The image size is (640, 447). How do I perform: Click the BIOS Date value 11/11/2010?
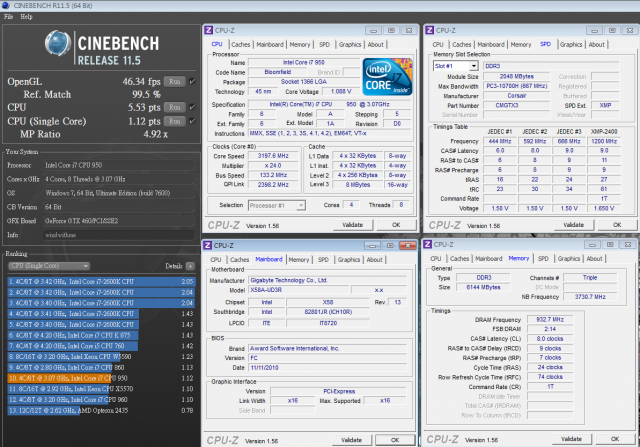coord(327,368)
